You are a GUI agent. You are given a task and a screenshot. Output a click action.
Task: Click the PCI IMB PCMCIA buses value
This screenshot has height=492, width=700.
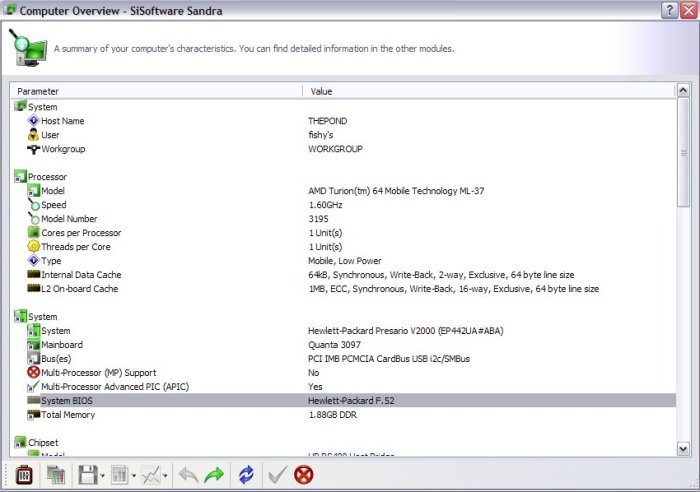(x=389, y=359)
